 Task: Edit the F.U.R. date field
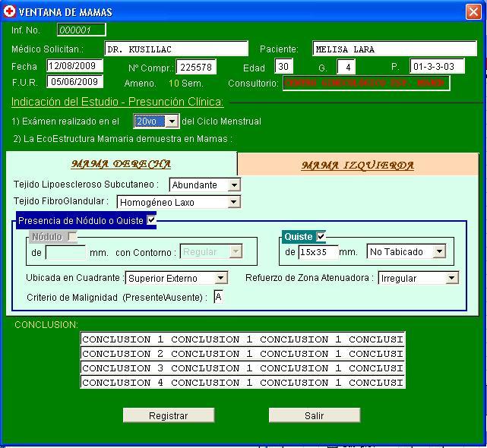click(74, 82)
